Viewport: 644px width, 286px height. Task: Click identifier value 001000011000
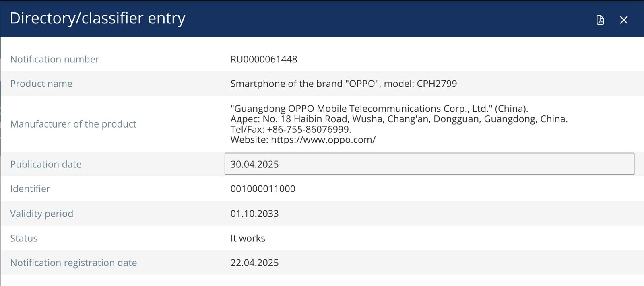click(263, 189)
